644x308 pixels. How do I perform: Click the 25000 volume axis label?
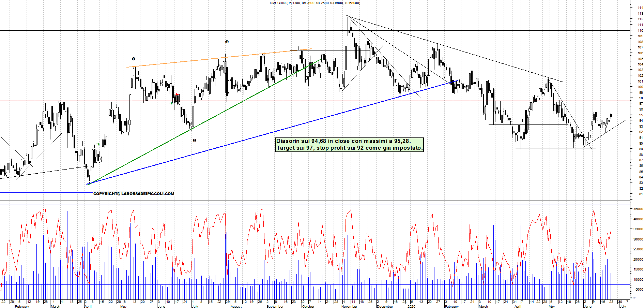[638, 249]
